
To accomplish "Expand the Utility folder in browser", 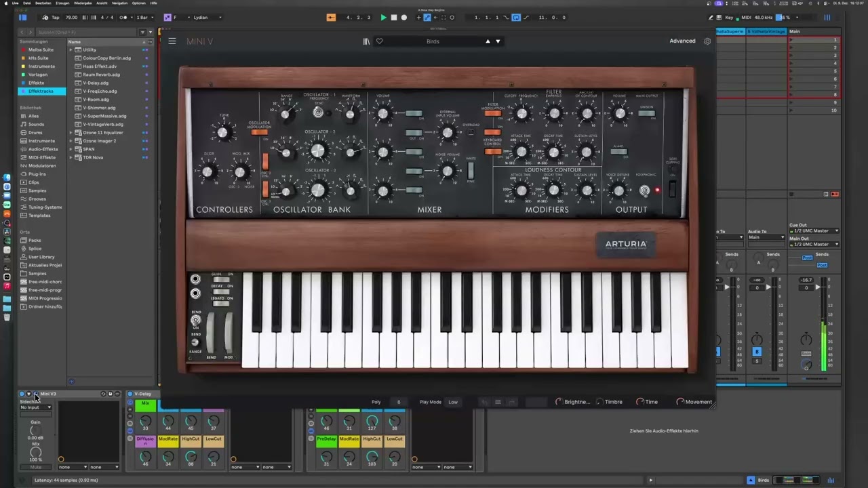I will (71, 49).
